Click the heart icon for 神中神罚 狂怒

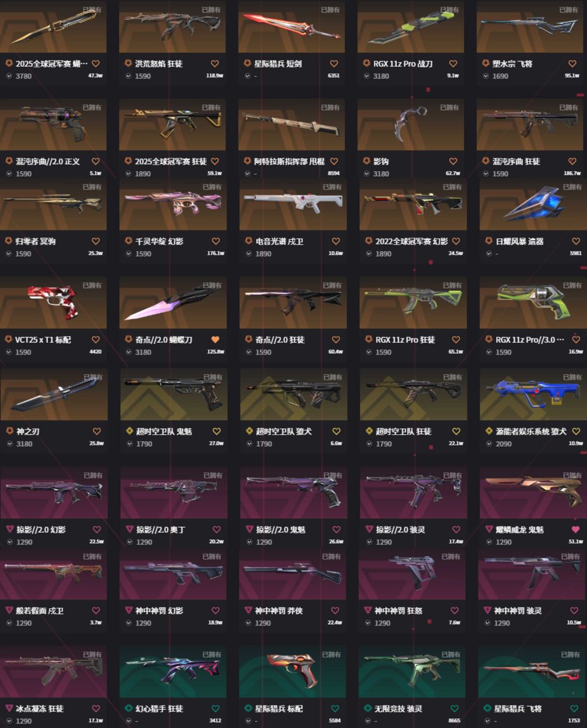[x=454, y=611]
